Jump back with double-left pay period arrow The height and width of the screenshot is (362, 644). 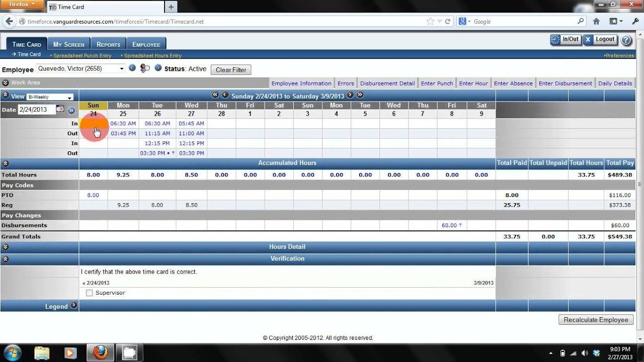point(215,95)
